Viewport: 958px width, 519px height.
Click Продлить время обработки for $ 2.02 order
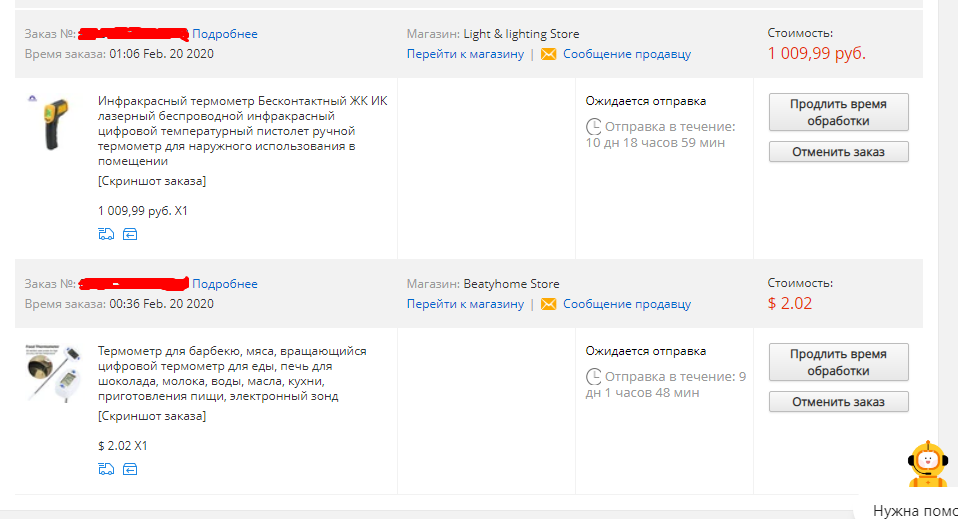pyautogui.click(x=838, y=363)
